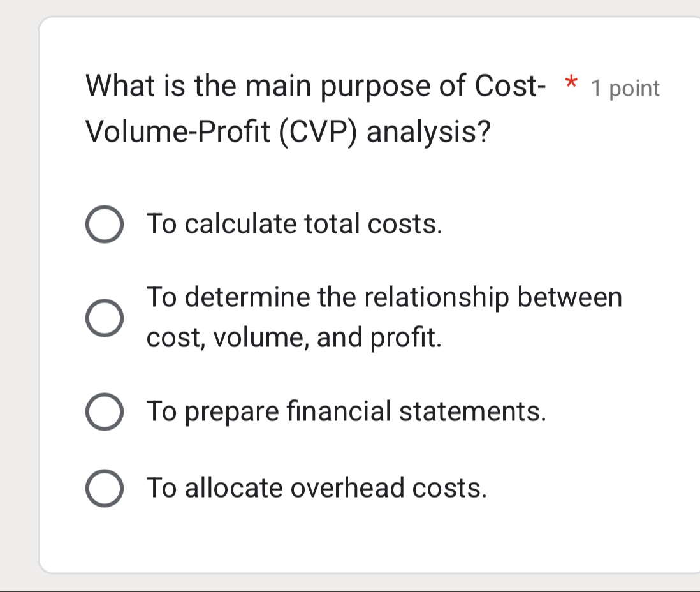The width and height of the screenshot is (700, 592).
Task: Click the "To determine the relationship between" text line
Action: tap(384, 297)
